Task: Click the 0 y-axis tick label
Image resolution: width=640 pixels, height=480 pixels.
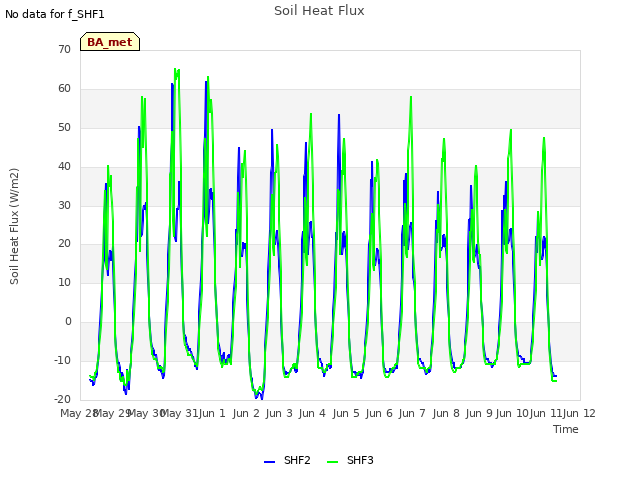Action: point(68,321)
